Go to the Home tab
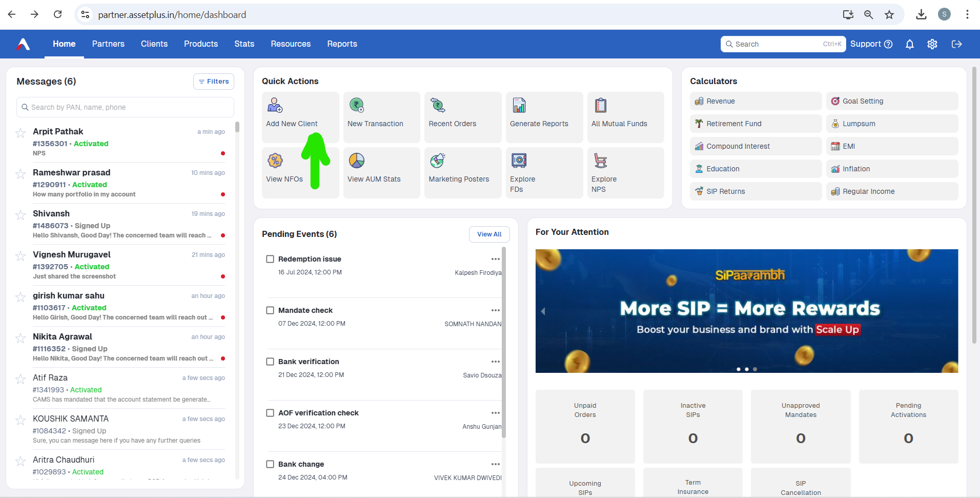 pos(64,44)
